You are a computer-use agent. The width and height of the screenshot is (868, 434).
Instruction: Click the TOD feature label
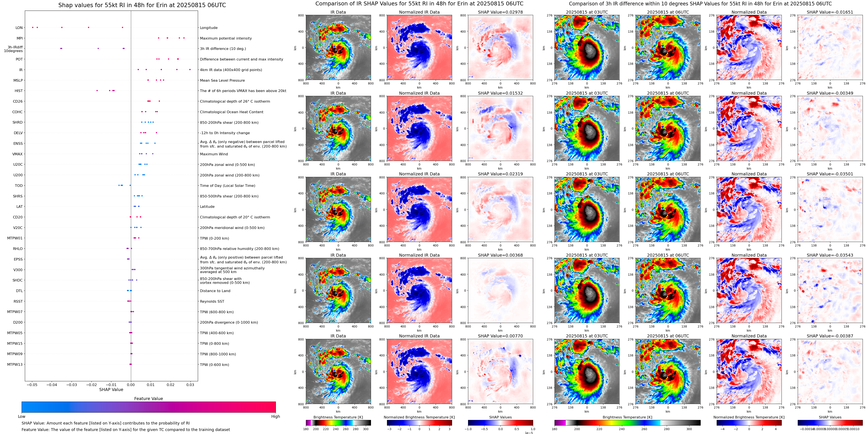[x=19, y=186]
